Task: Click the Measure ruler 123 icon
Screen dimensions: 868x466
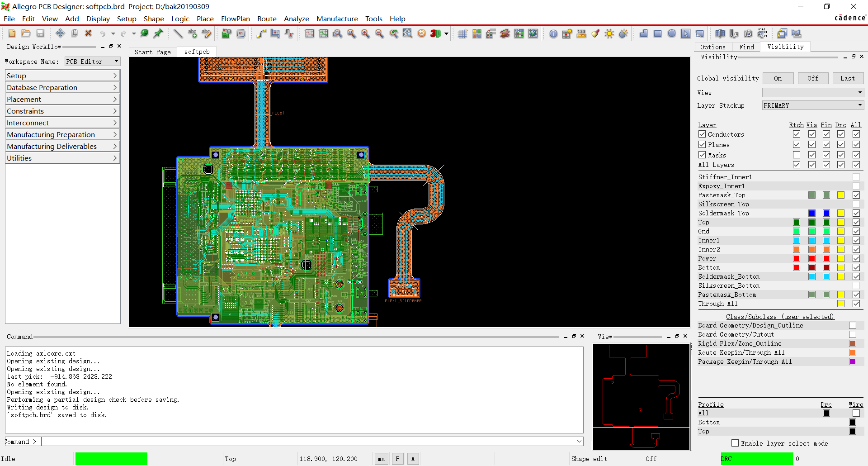Action: [x=581, y=33]
